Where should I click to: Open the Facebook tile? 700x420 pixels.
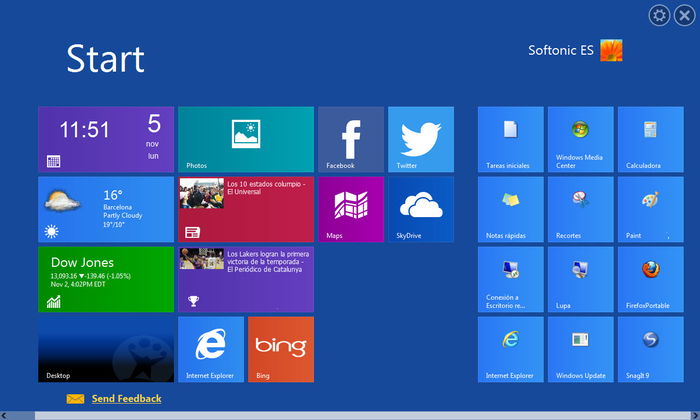pyautogui.click(x=351, y=139)
